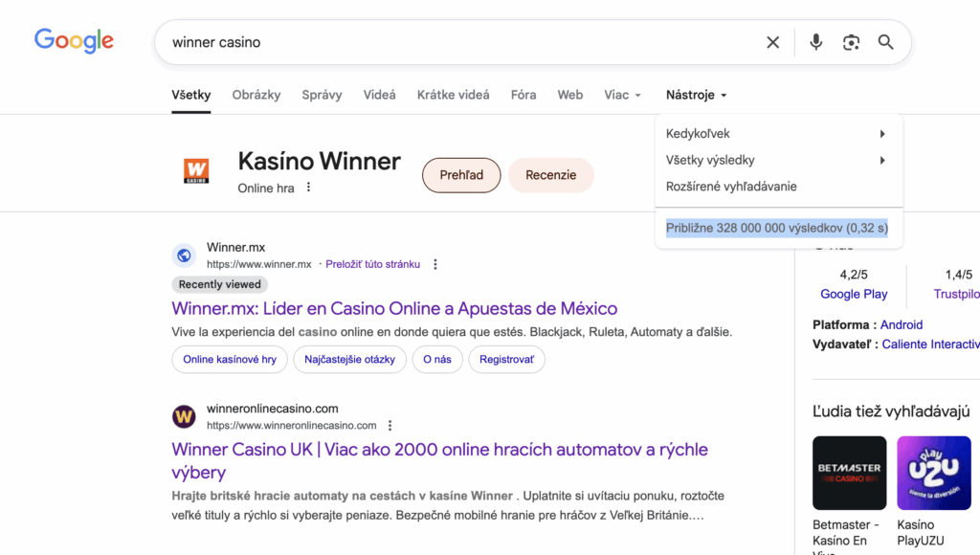This screenshot has width=980, height=555.
Task: Switch to the Videá tab
Action: [379, 95]
